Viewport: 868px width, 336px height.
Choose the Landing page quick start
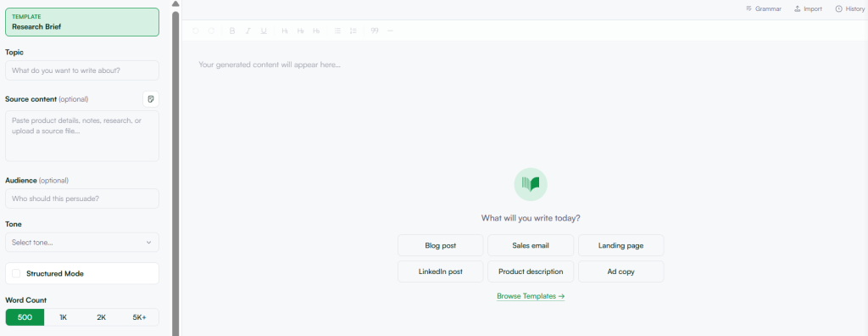(x=620, y=245)
